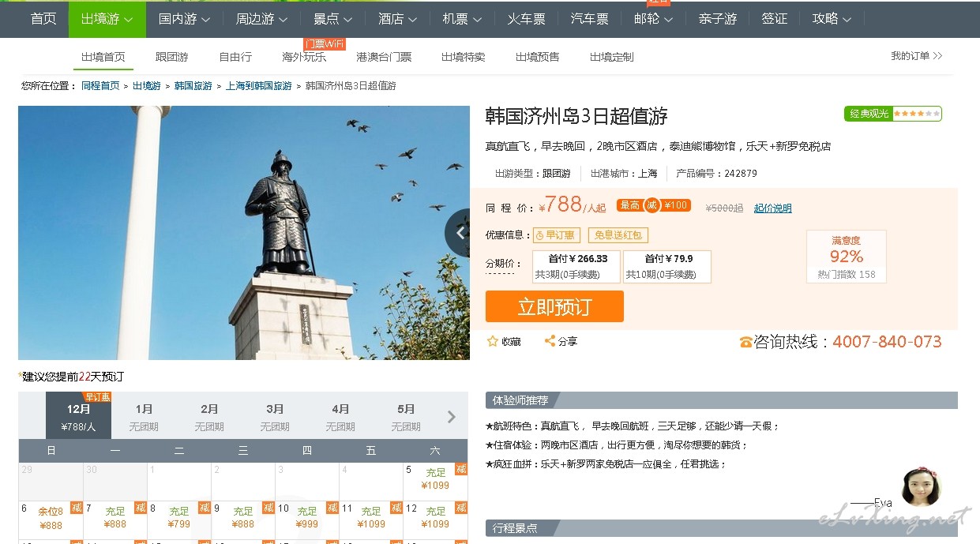The height and width of the screenshot is (544, 980).
Task: Select the 自由行 sub-tab
Action: (235, 57)
